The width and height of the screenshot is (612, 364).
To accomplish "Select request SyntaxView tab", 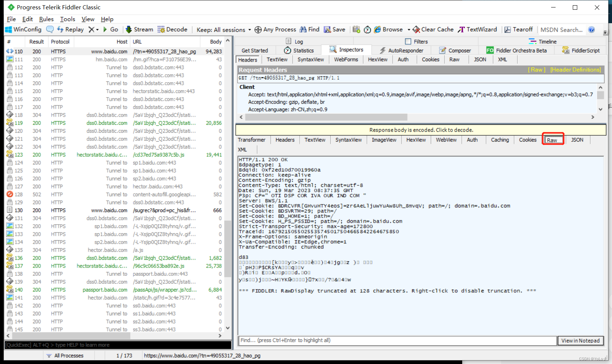I will (310, 59).
